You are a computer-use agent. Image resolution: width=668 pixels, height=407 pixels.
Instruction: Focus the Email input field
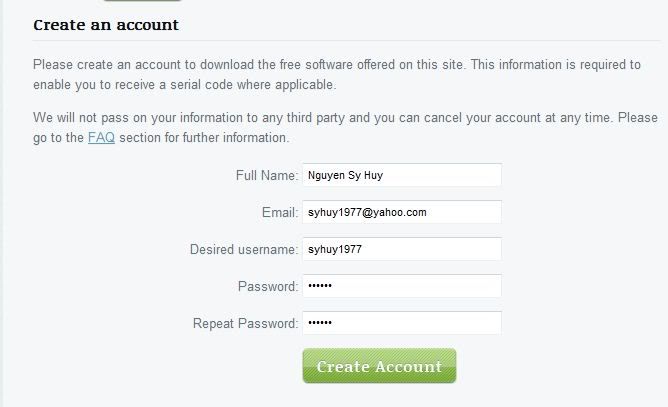pos(401,212)
